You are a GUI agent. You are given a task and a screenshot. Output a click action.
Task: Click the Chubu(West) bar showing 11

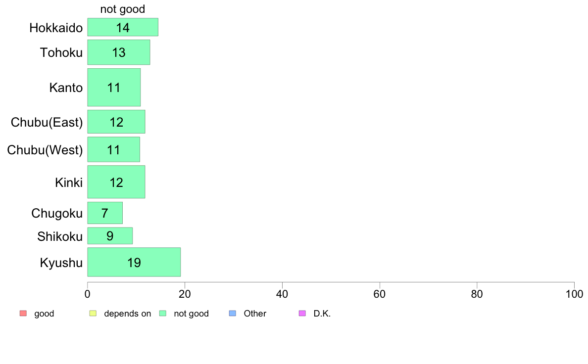[x=114, y=149]
